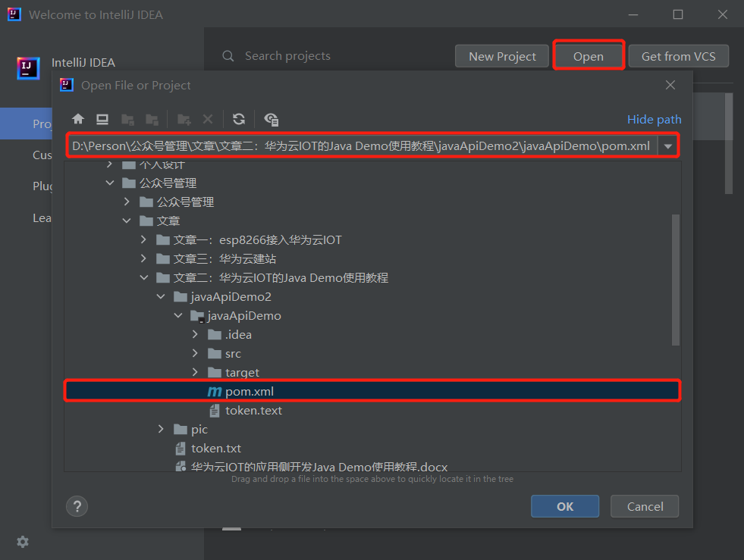This screenshot has width=744, height=560.
Task: Expand the src folder
Action: coord(195,353)
